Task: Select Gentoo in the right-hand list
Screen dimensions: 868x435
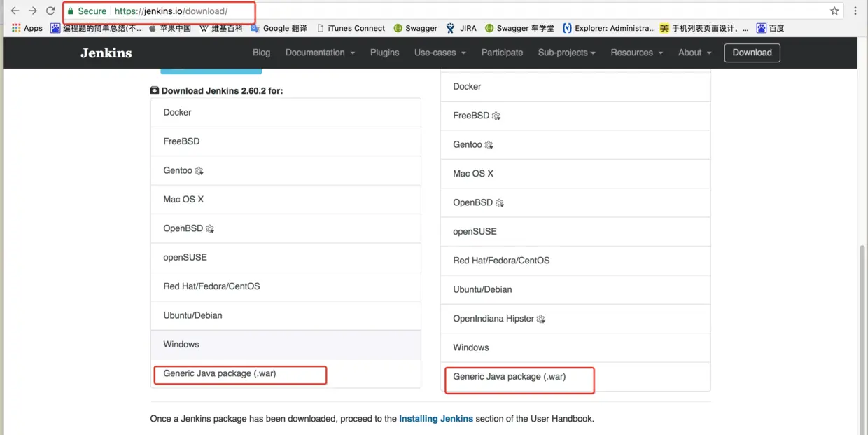Action: [x=575, y=144]
